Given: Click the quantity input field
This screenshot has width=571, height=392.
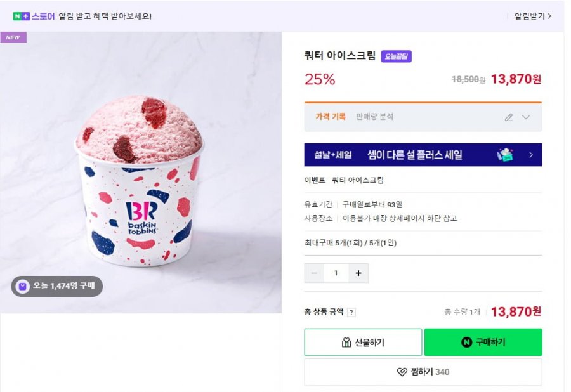Looking at the screenshot, I should coord(336,273).
